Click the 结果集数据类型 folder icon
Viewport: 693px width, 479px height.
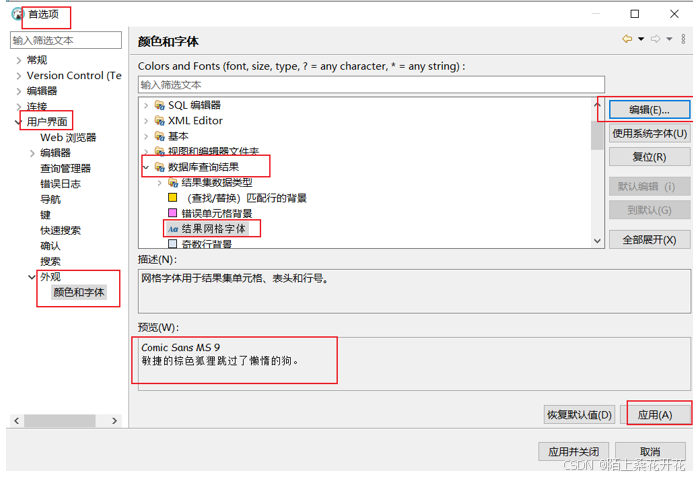coord(173,182)
